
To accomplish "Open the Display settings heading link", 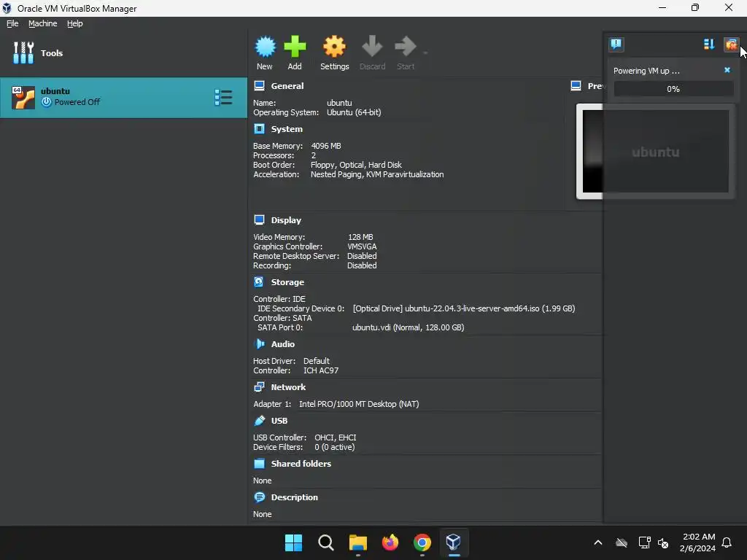I will pyautogui.click(x=286, y=220).
